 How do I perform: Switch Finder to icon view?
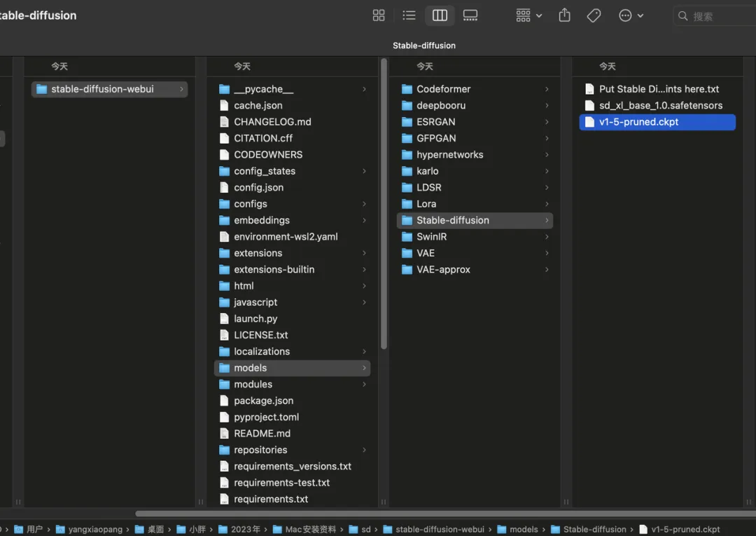tap(379, 15)
